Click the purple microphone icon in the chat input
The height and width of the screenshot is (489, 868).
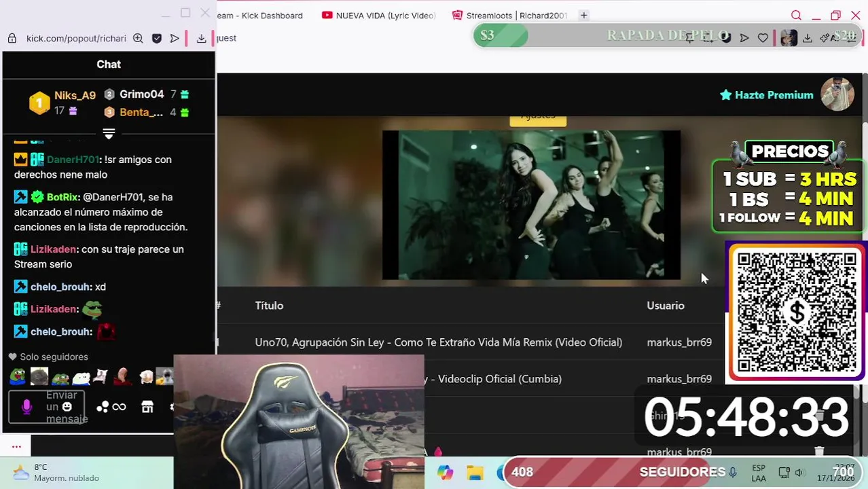(x=26, y=407)
